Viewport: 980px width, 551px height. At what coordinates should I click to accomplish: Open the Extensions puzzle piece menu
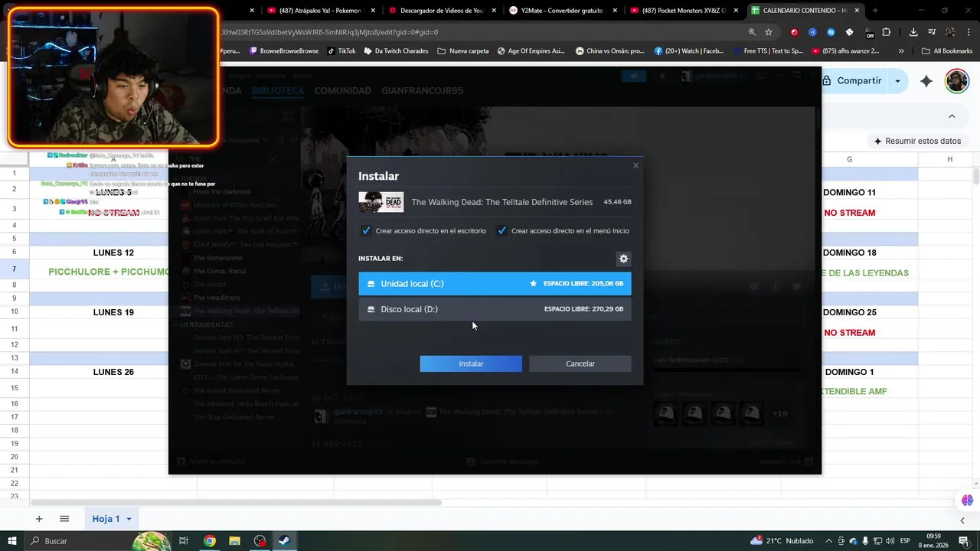coord(887,32)
